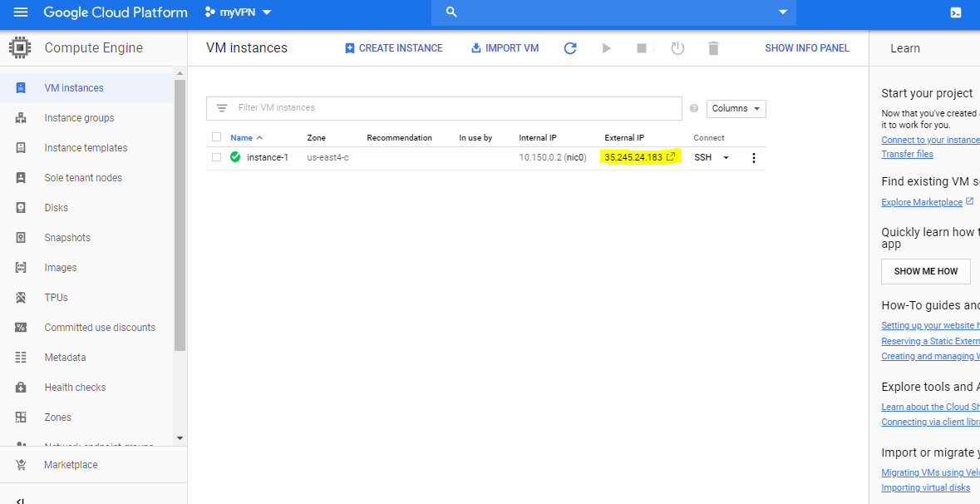The width and height of the screenshot is (980, 504).
Task: Open instance-1 details
Action: pos(268,157)
